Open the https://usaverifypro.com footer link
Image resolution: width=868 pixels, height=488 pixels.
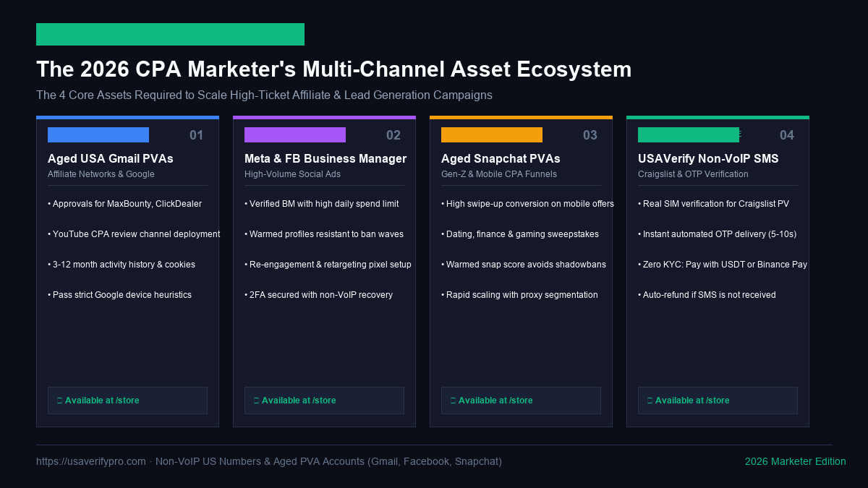[91, 461]
